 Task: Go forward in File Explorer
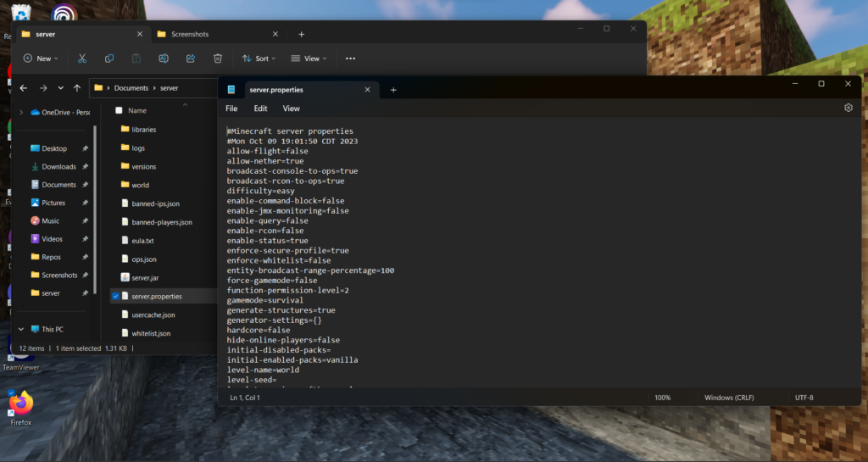tap(43, 88)
